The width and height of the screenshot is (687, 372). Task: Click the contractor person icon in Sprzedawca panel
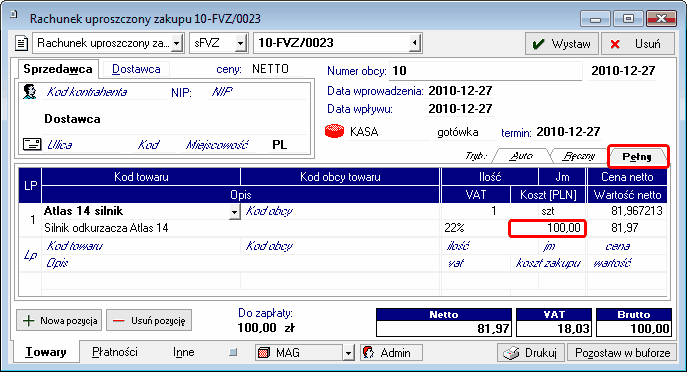point(30,92)
